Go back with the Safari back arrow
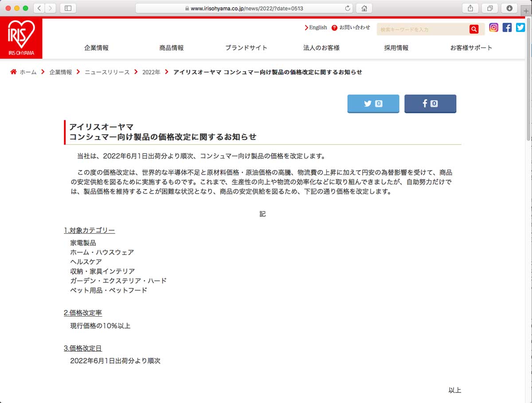532x403 pixels. coord(39,8)
